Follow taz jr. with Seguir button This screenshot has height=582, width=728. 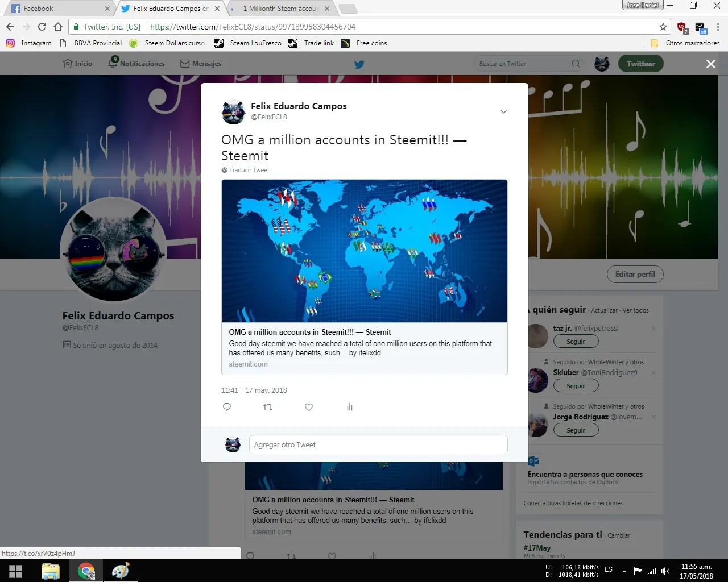point(576,342)
